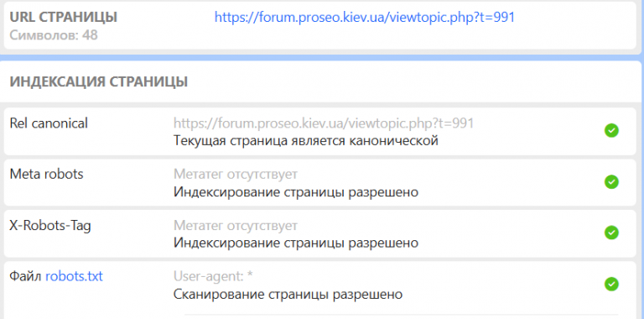Image resolution: width=644 pixels, height=319 pixels.
Task: Click Индексирование страницы разрешено under Meta robots
Action: click(296, 191)
